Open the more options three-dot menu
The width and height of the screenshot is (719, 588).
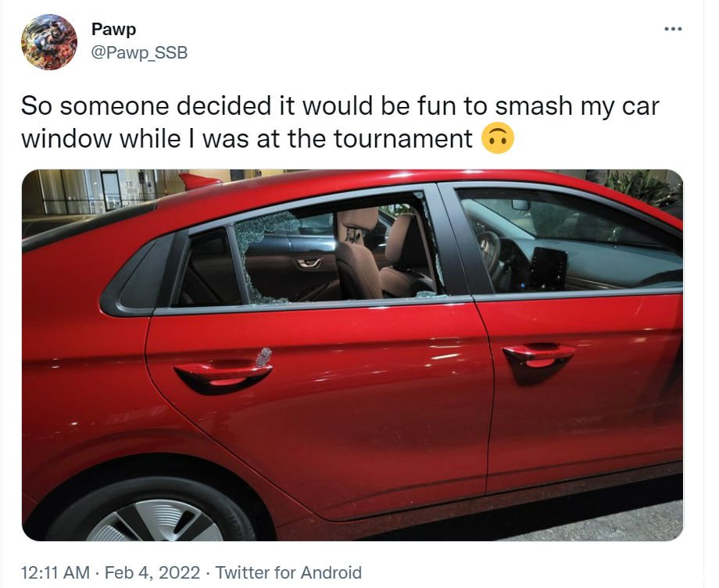(673, 30)
